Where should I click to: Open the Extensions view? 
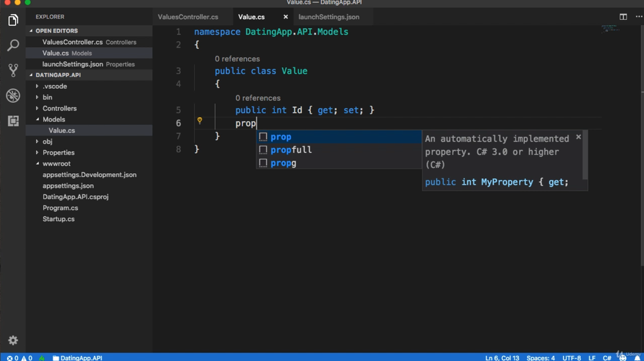point(13,120)
